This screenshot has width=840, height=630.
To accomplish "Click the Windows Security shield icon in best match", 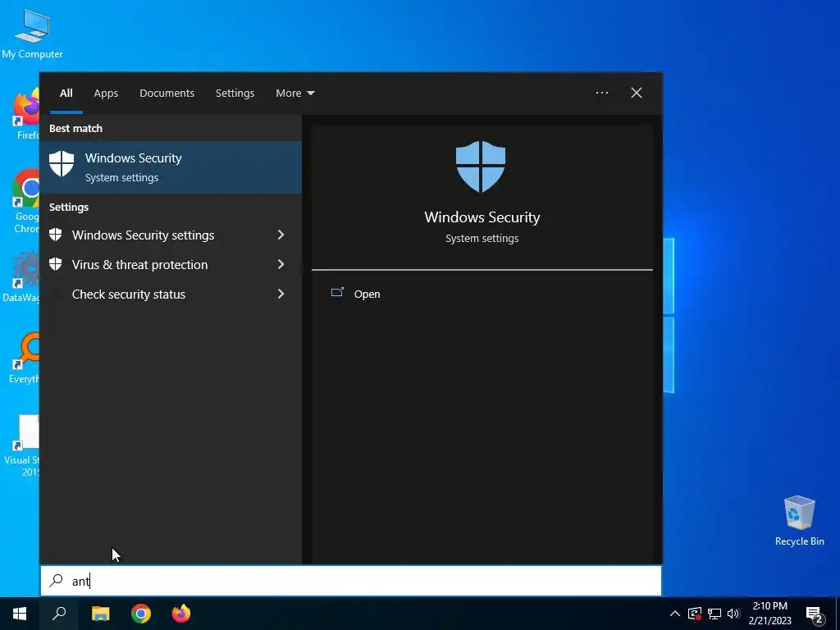I will 62,163.
